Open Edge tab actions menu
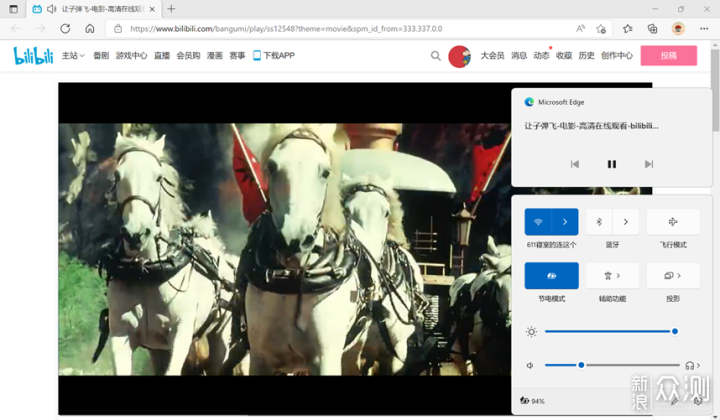 point(13,9)
